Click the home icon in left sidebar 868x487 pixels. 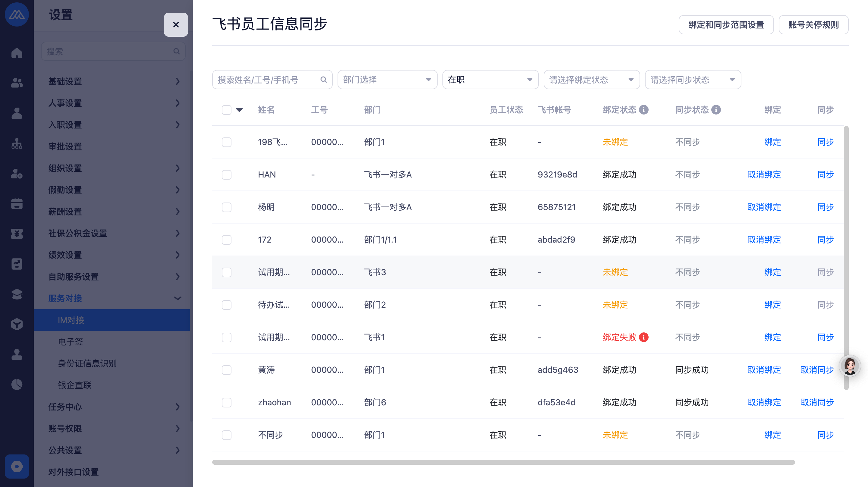pos(17,53)
